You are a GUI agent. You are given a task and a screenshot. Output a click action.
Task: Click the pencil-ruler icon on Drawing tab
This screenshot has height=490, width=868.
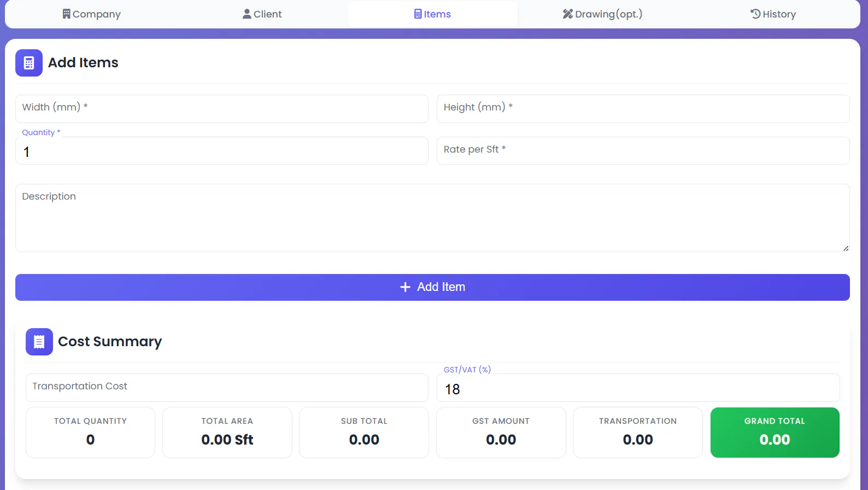click(568, 14)
